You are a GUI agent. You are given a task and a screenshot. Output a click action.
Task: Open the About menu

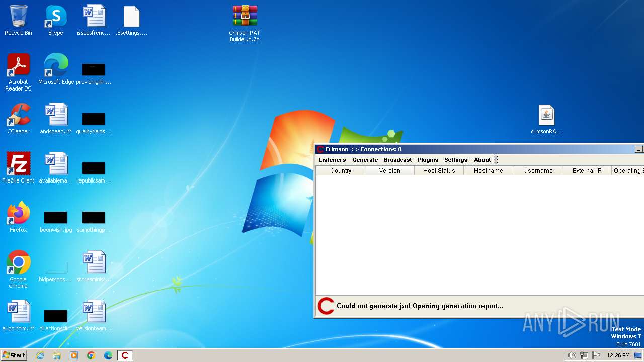pos(482,160)
